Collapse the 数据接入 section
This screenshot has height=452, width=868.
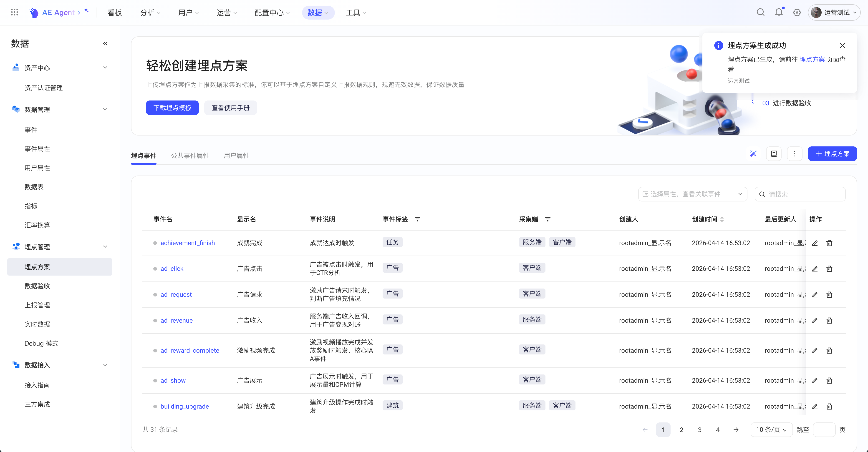pyautogui.click(x=105, y=365)
